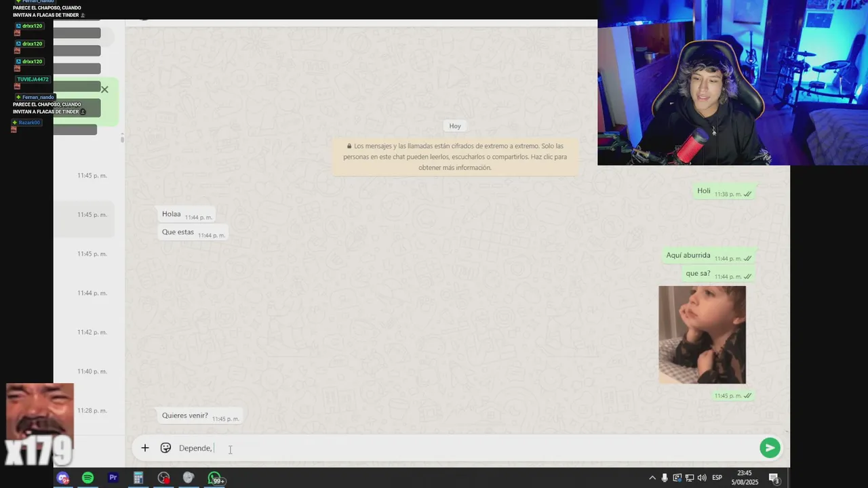Image resolution: width=868 pixels, height=488 pixels.
Task: Select the "Holi" sent message
Action: click(x=724, y=191)
